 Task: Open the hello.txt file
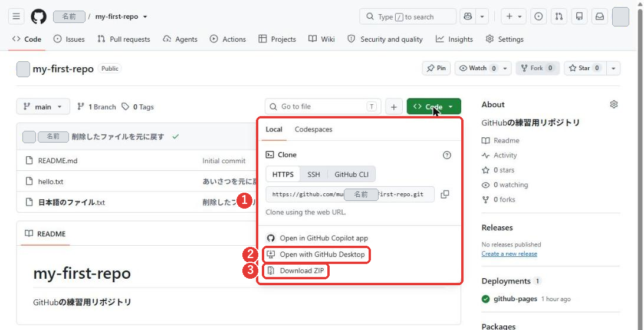(x=51, y=181)
